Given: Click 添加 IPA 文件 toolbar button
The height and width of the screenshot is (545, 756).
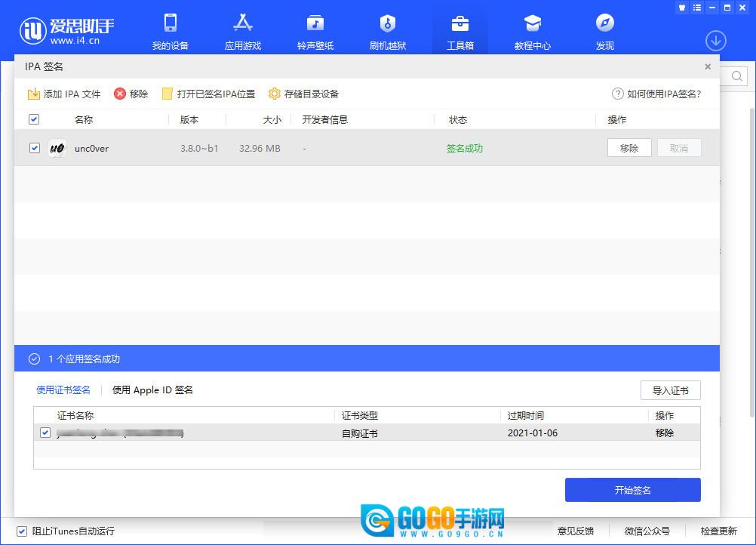Looking at the screenshot, I should coord(64,94).
